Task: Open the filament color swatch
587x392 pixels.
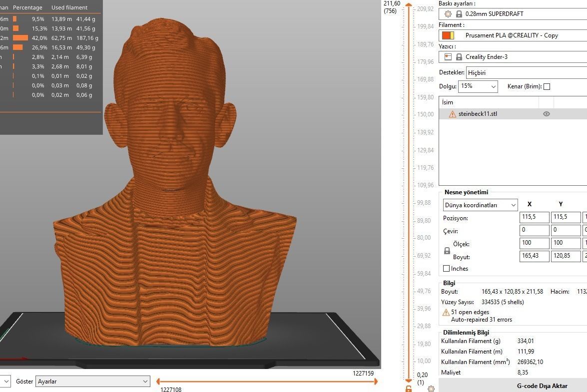Action: [448, 35]
